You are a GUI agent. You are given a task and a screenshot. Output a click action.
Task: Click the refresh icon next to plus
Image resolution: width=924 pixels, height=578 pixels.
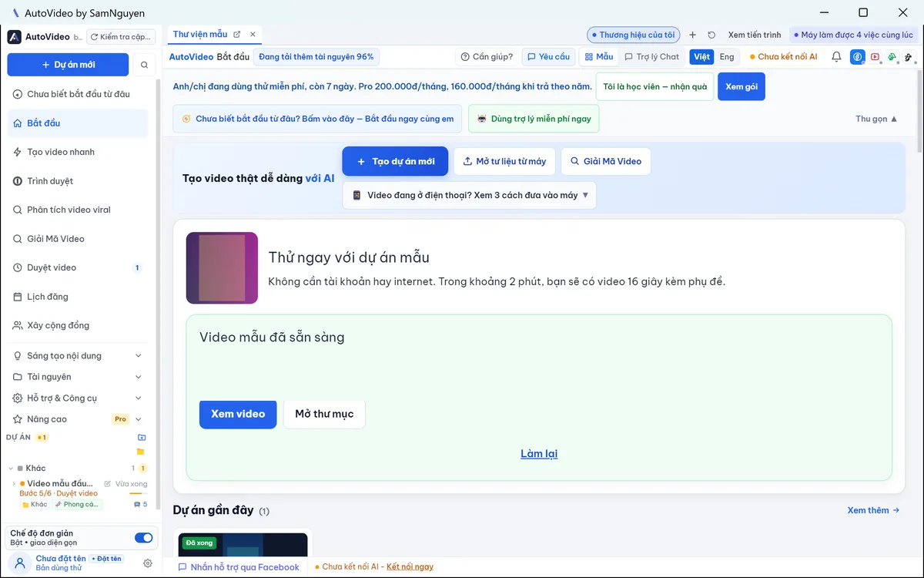tap(711, 35)
